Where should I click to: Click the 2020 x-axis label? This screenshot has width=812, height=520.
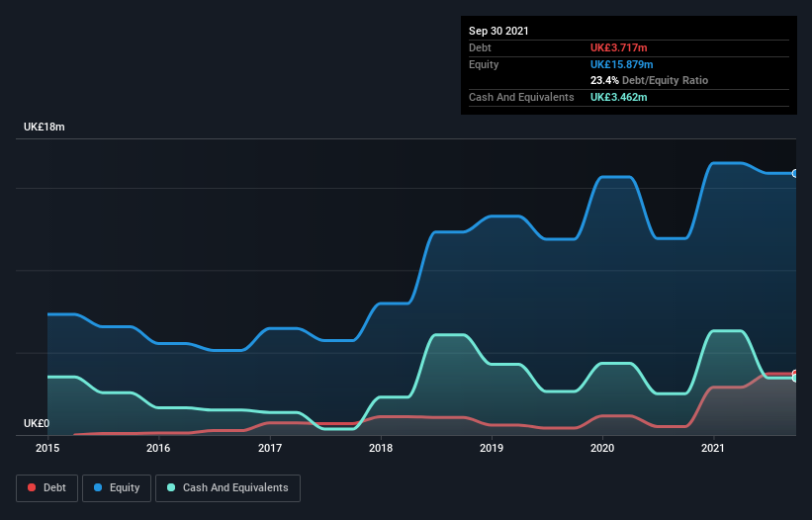tap(602, 448)
